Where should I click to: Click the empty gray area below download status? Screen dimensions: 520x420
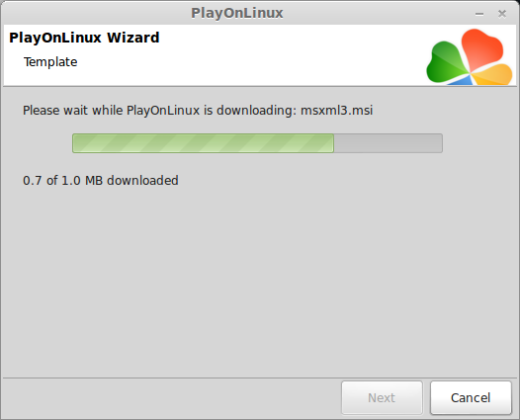click(x=260, y=282)
